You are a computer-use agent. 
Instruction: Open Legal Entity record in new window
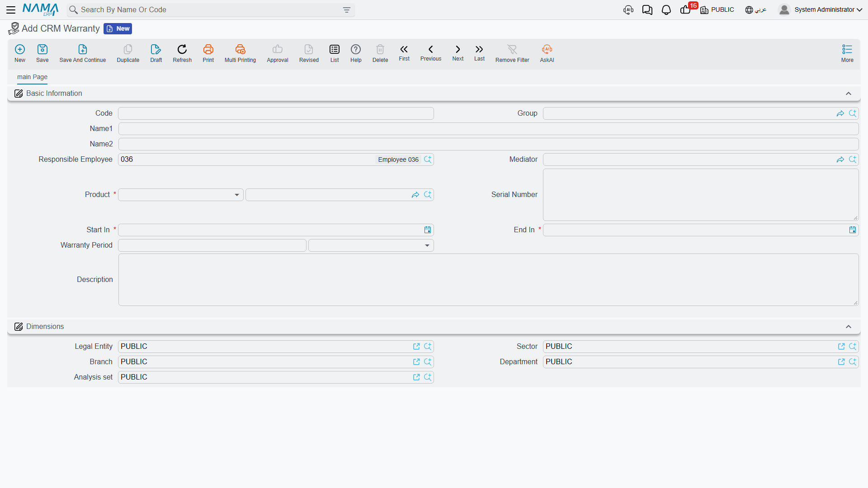click(x=416, y=347)
